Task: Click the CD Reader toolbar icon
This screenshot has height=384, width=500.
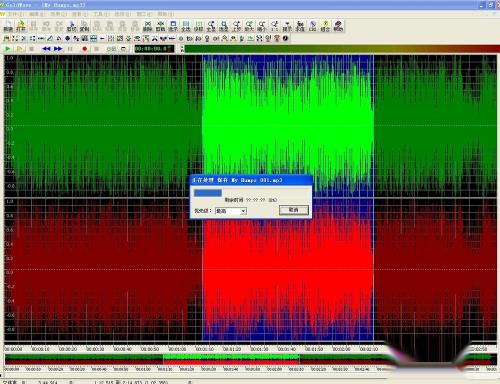Action: tap(312, 26)
